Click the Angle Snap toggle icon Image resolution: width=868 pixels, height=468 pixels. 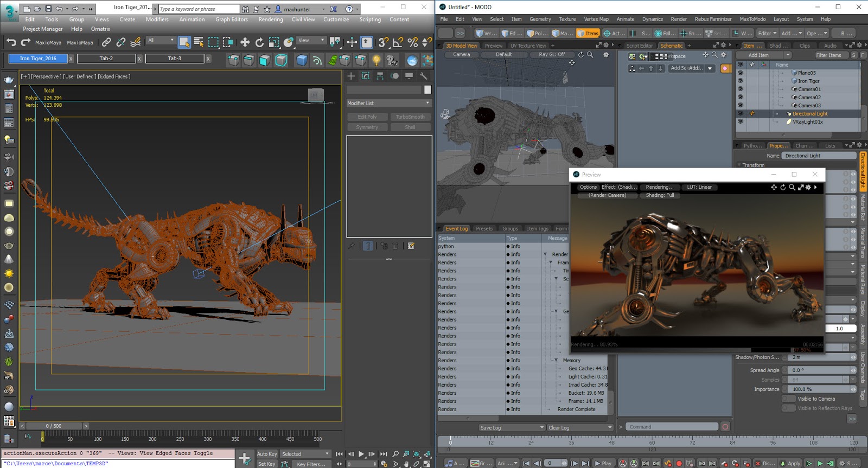398,42
